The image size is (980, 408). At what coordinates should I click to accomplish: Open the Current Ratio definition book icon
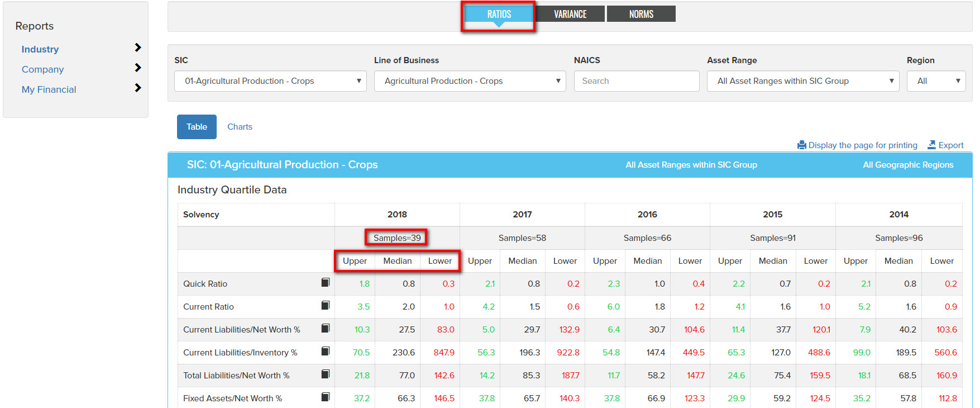[326, 306]
